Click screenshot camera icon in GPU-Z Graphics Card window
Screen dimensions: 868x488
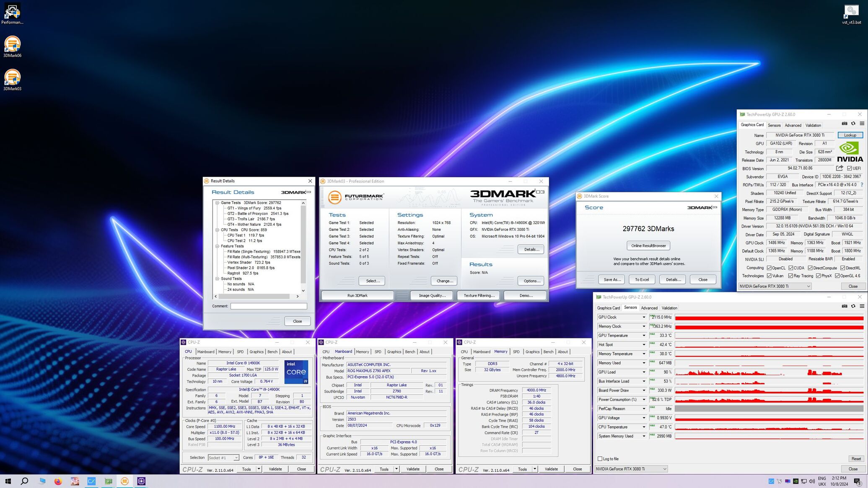click(845, 124)
